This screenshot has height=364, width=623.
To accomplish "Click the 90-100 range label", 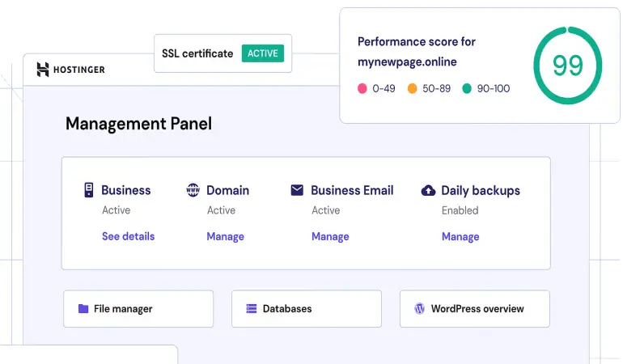I will [494, 88].
